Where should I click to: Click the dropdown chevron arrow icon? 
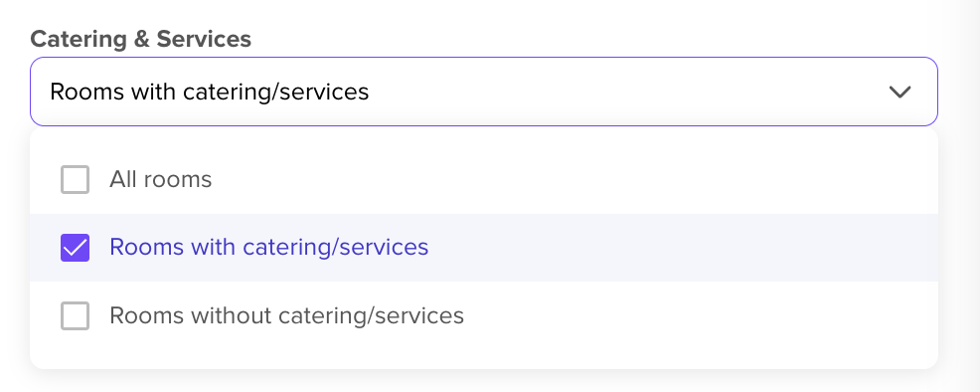pos(899,92)
